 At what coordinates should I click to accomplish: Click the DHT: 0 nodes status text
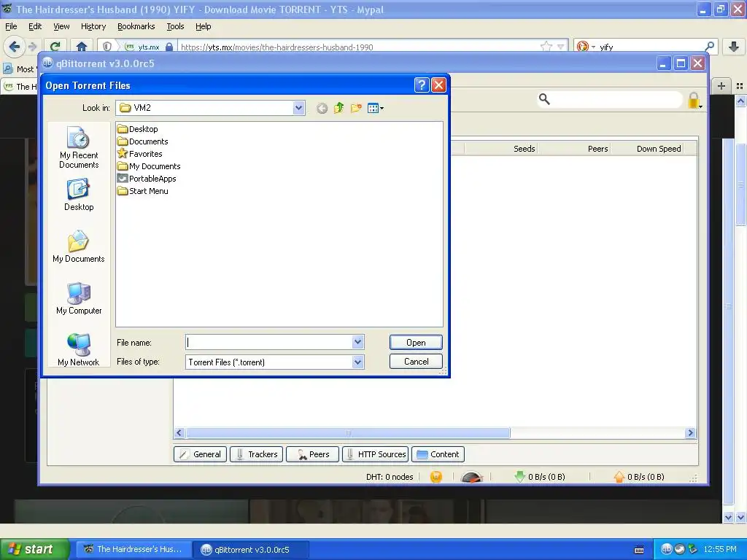coord(390,477)
